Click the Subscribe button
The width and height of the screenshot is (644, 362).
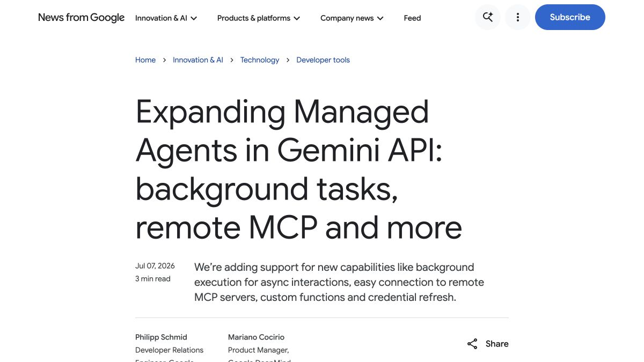[570, 17]
